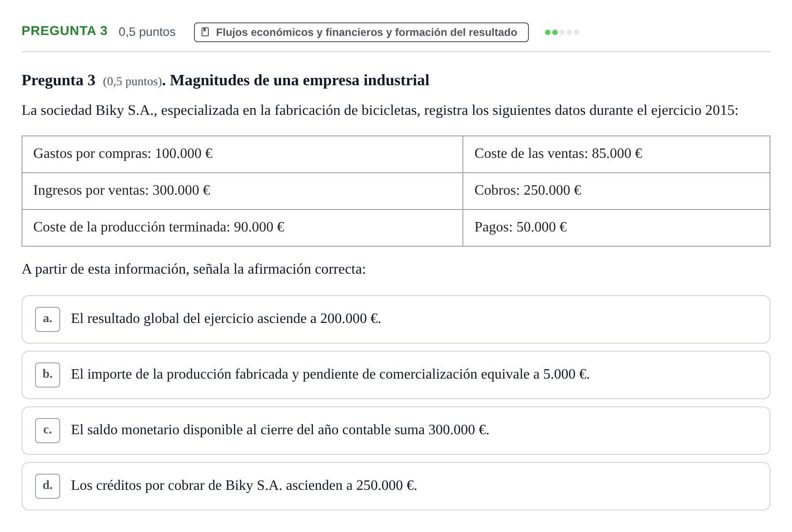
Task: Click the 'PREGUNTA 3' green heading
Action: [x=65, y=31]
